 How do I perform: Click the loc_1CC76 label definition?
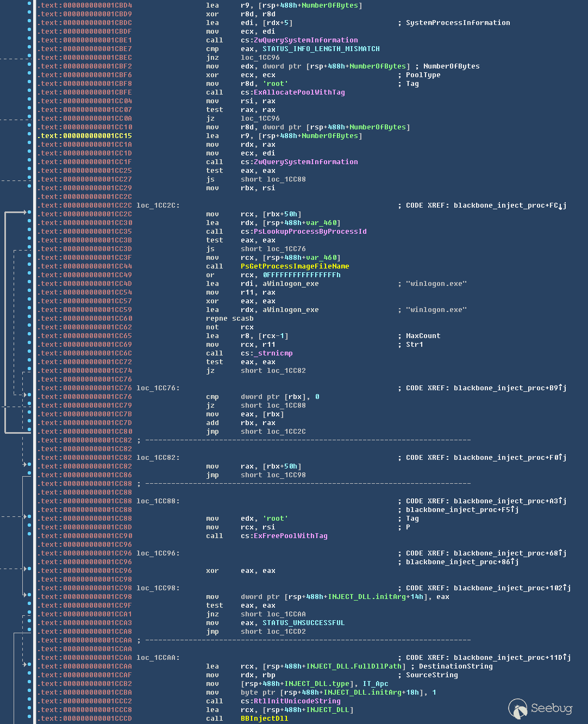158,388
